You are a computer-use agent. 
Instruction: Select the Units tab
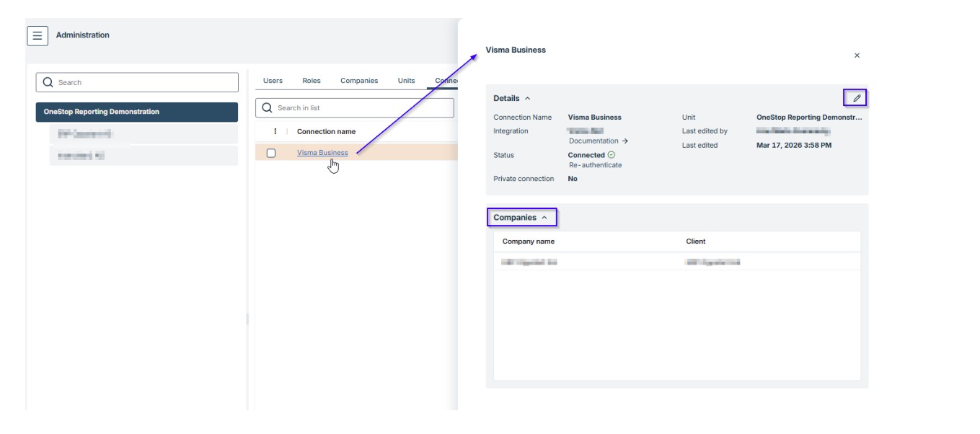(406, 81)
